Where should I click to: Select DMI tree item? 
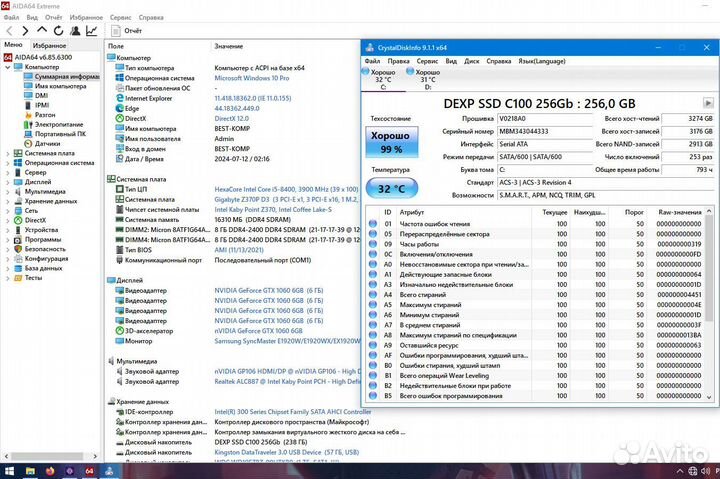point(36,96)
